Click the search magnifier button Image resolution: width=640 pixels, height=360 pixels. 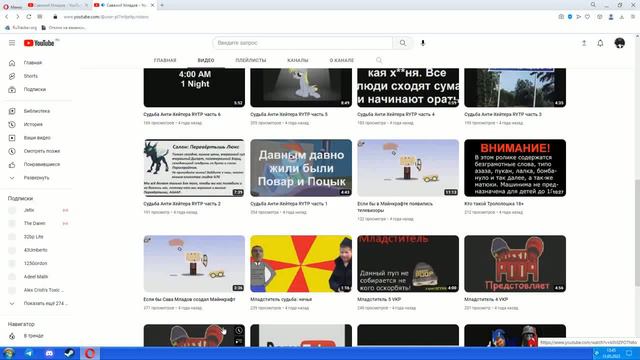click(403, 43)
